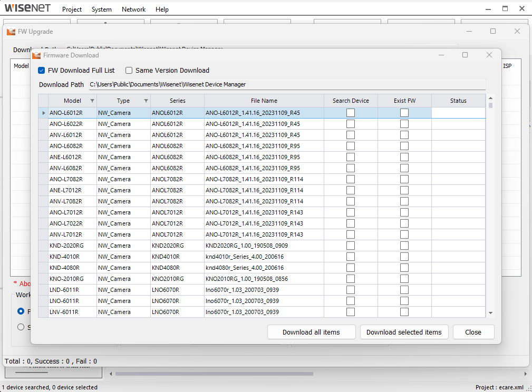Select the ANV-L7012R model cell
The width and height of the screenshot is (532, 392).
(73, 234)
